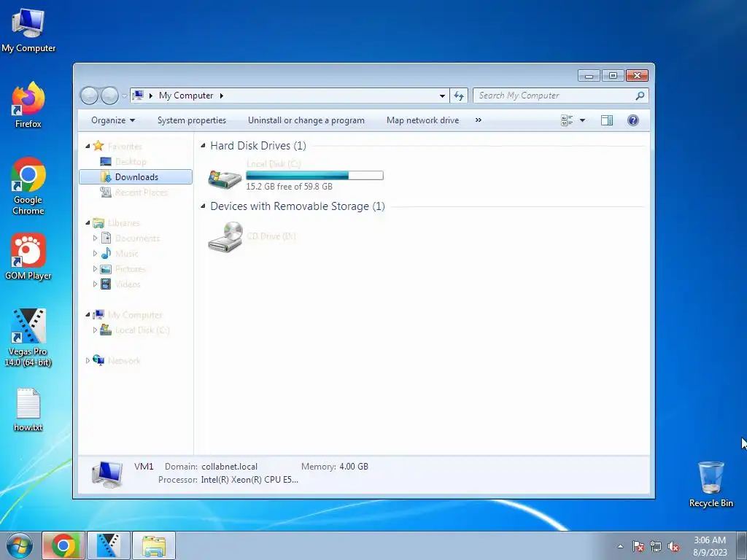Image resolution: width=747 pixels, height=560 pixels.
Task: Click the Favorites star in navigation pane
Action: 98,146
